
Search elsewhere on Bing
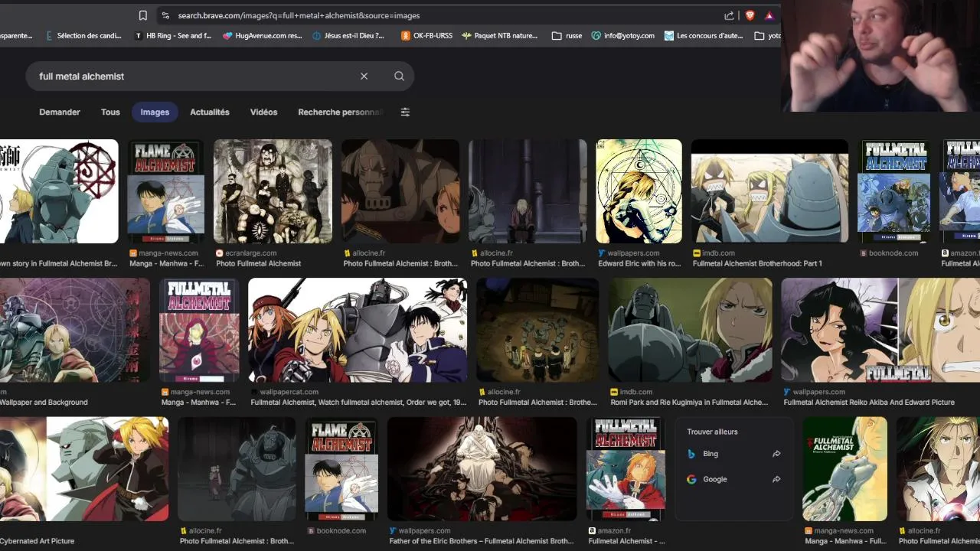(733, 454)
